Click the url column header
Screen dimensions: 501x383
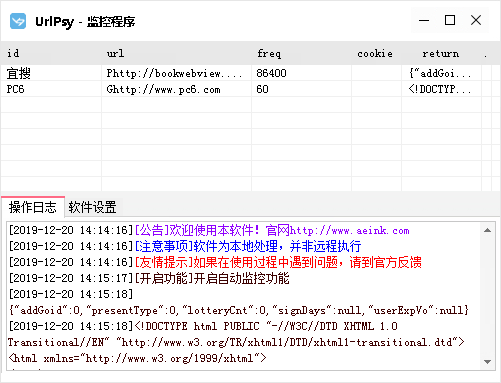click(x=176, y=53)
